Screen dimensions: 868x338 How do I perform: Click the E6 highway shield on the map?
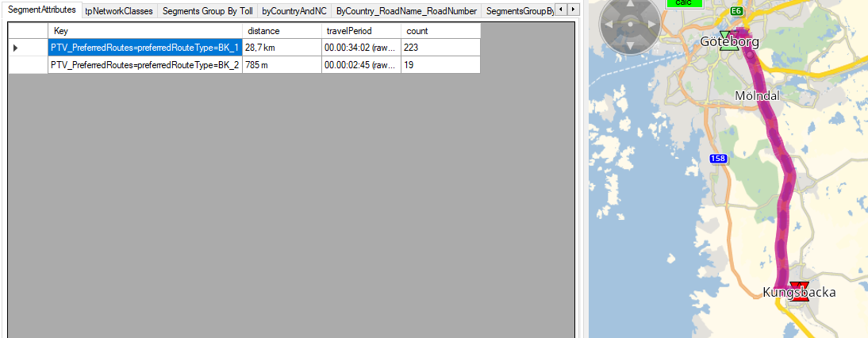[x=737, y=11]
